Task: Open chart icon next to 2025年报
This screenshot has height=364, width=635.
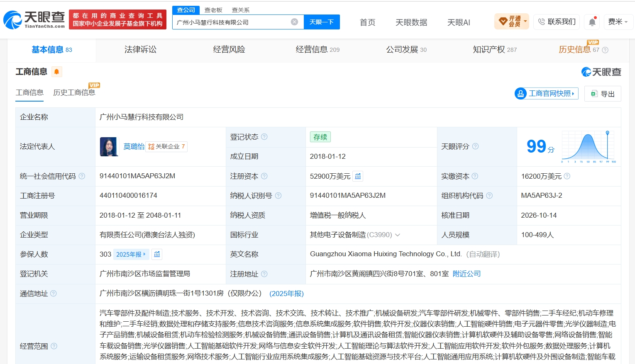Action: 157,254
